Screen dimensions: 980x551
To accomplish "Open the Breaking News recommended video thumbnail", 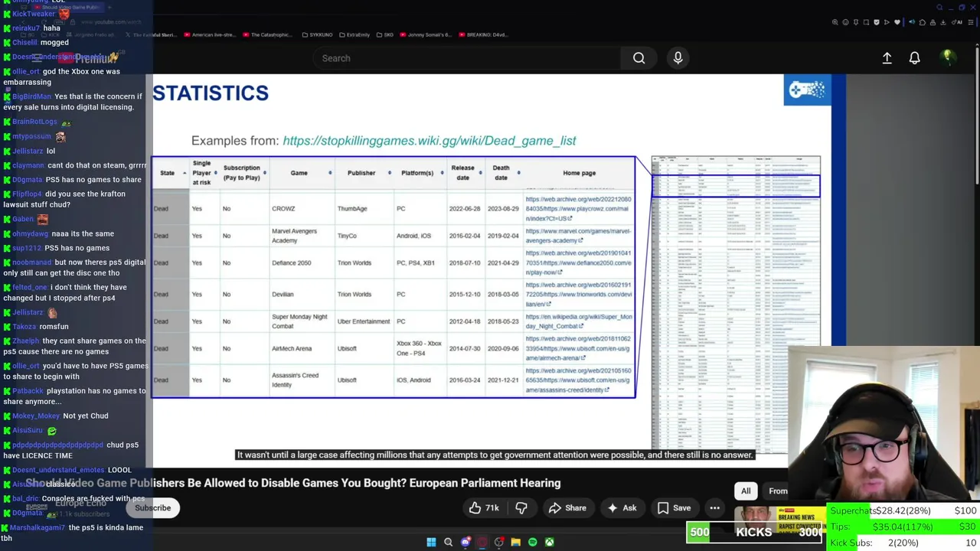I will (779, 519).
